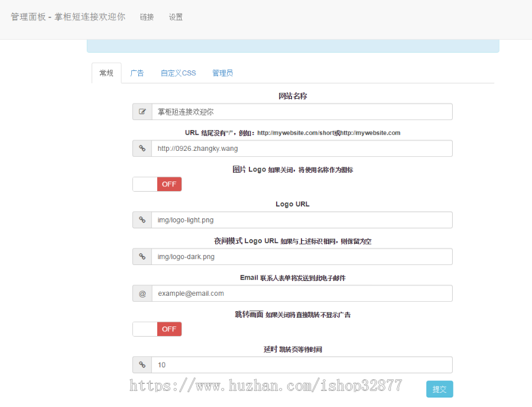Toggle the 跳转画面 switch

(157, 329)
